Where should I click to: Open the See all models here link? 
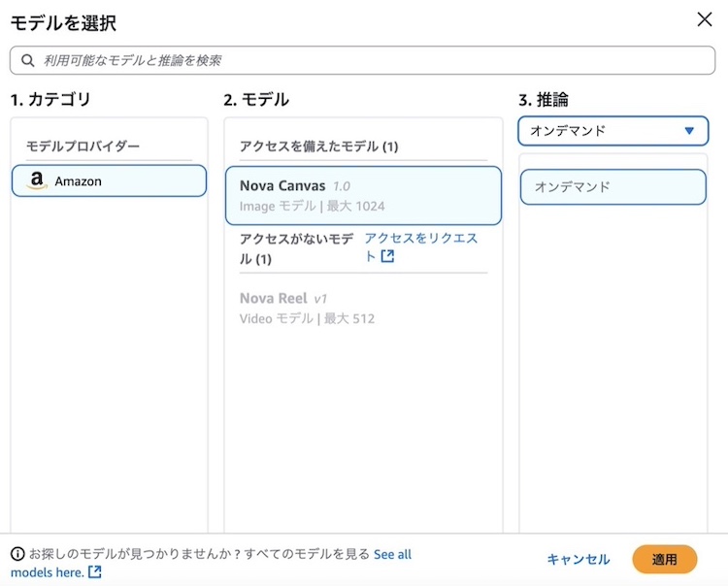[x=211, y=564]
